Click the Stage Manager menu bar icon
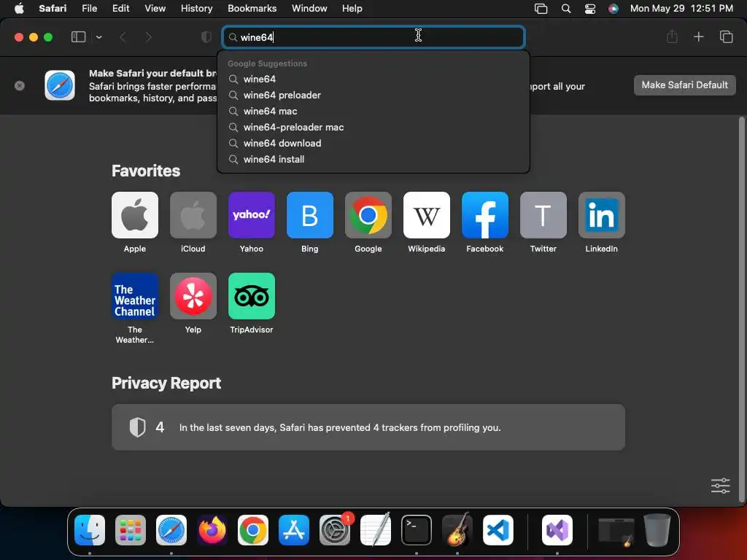 (541, 9)
